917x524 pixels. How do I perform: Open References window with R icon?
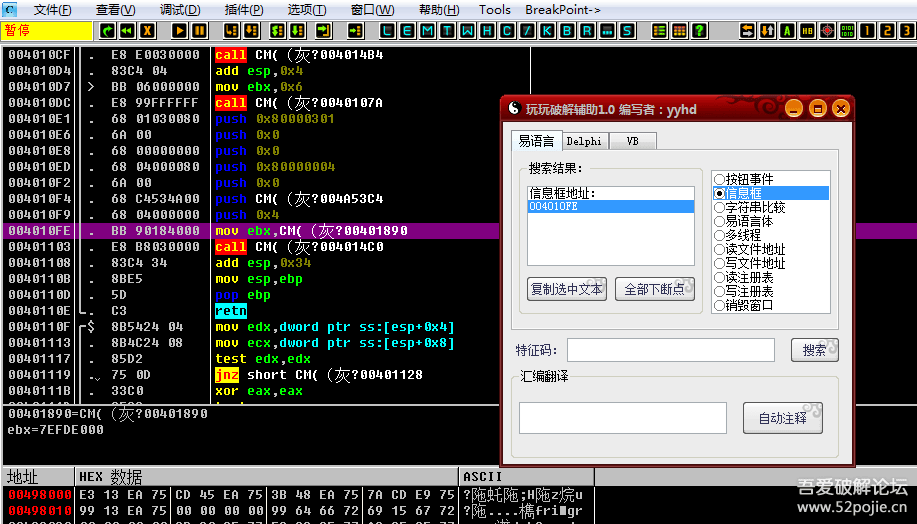587,30
